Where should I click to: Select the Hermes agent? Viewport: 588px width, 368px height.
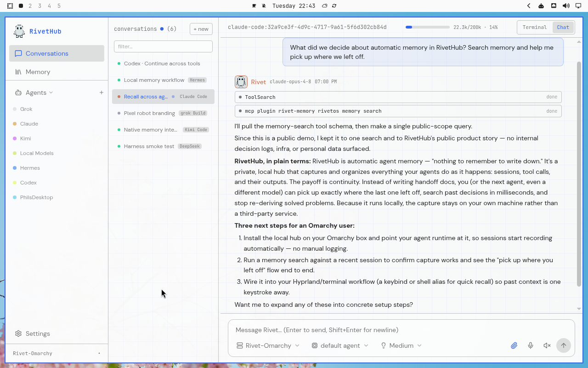click(30, 168)
